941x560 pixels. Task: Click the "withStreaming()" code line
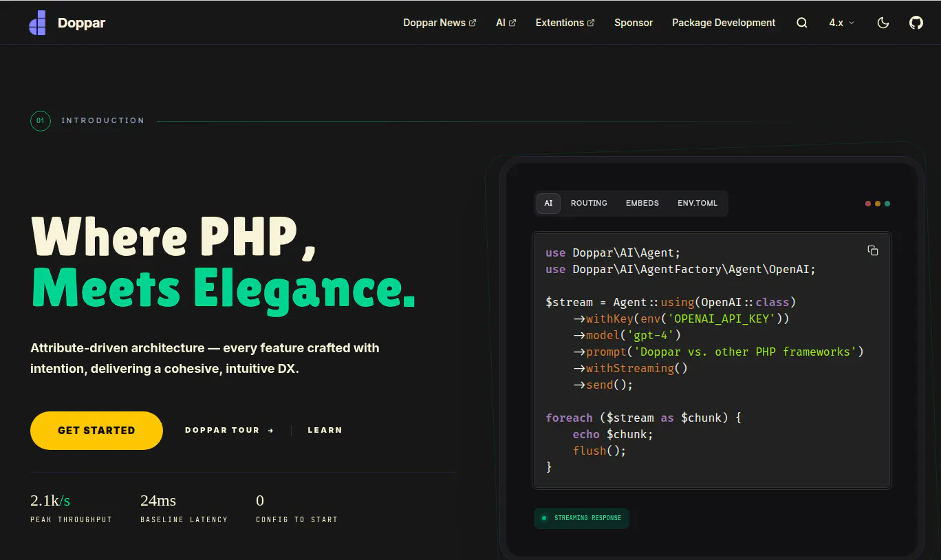coord(630,369)
